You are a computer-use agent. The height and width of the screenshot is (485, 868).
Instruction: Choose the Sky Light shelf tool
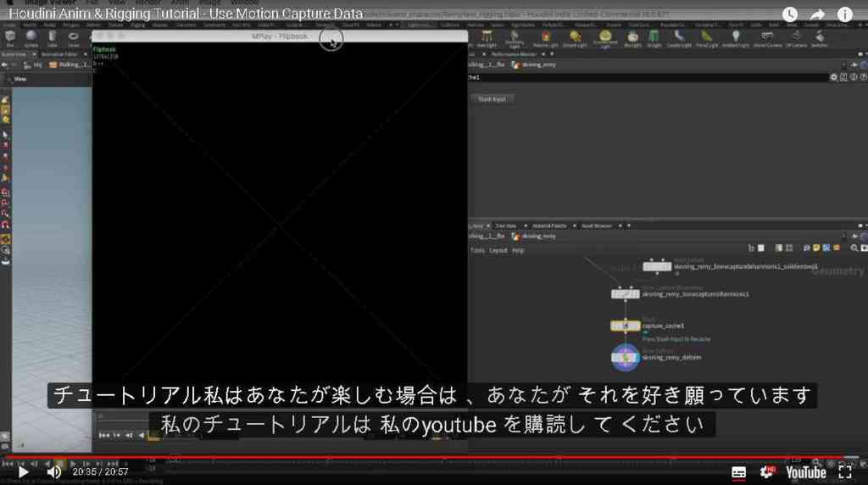click(x=632, y=38)
